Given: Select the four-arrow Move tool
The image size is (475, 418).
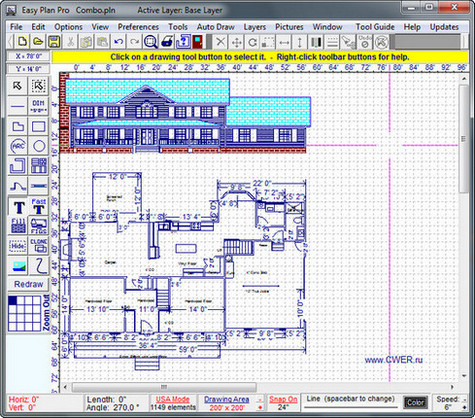Looking at the screenshot, I should (x=236, y=42).
